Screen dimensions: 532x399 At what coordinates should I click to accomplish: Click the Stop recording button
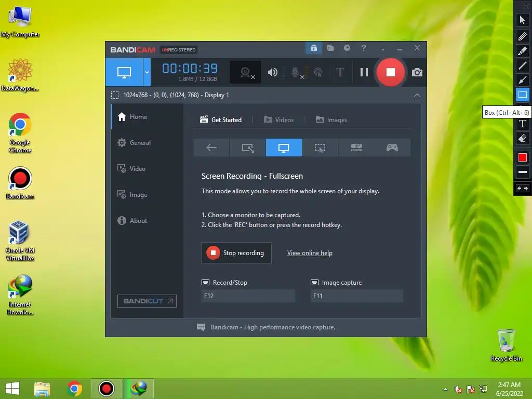pos(236,253)
